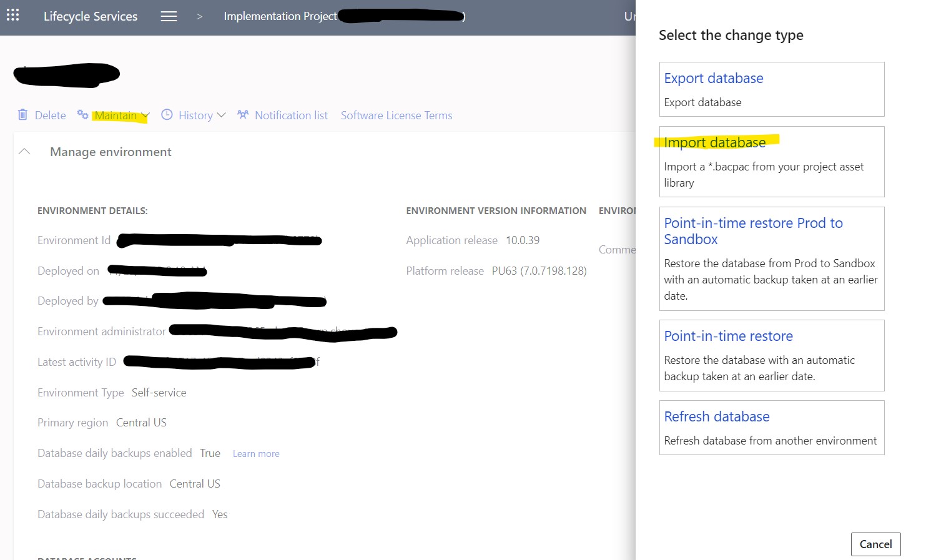Click the clock icon beside History
The height and width of the screenshot is (560, 926).
click(x=167, y=115)
